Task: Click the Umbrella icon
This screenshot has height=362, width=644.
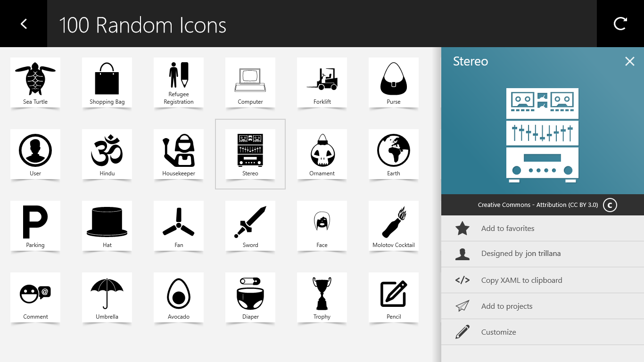Action: [107, 295]
